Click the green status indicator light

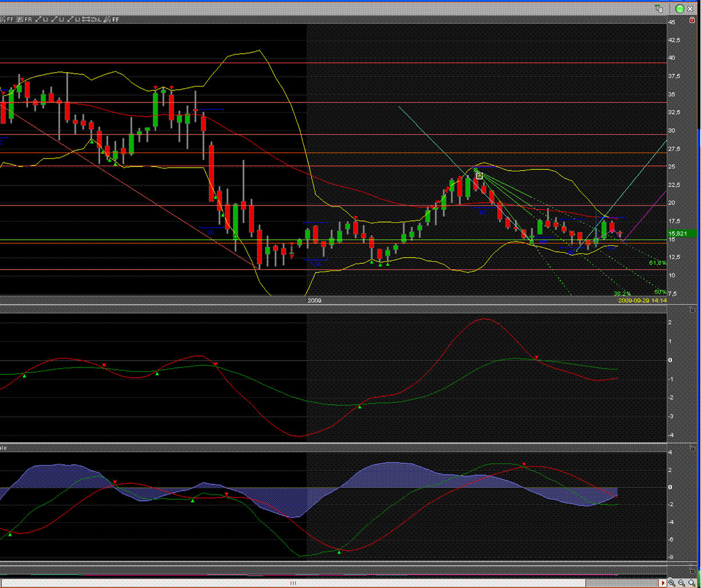680,9
